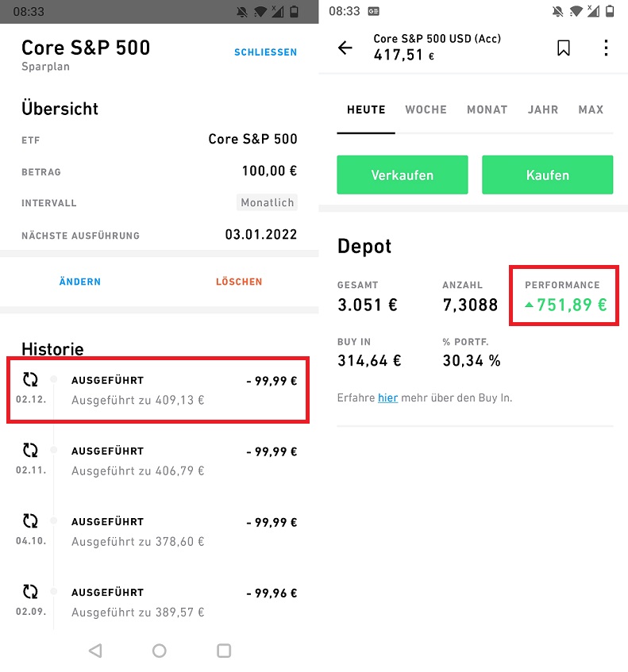This screenshot has height=672, width=628.
Task: Tap the recurring icon for 02.12. execution
Action: click(x=30, y=379)
